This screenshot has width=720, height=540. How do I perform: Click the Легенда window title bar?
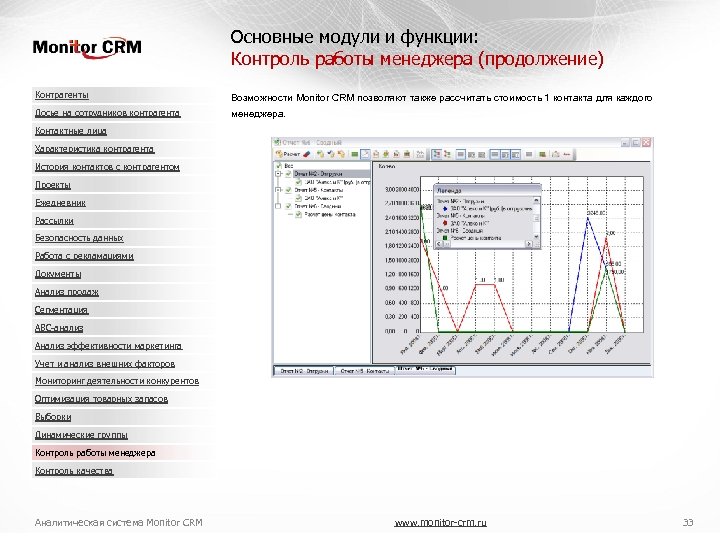point(488,190)
